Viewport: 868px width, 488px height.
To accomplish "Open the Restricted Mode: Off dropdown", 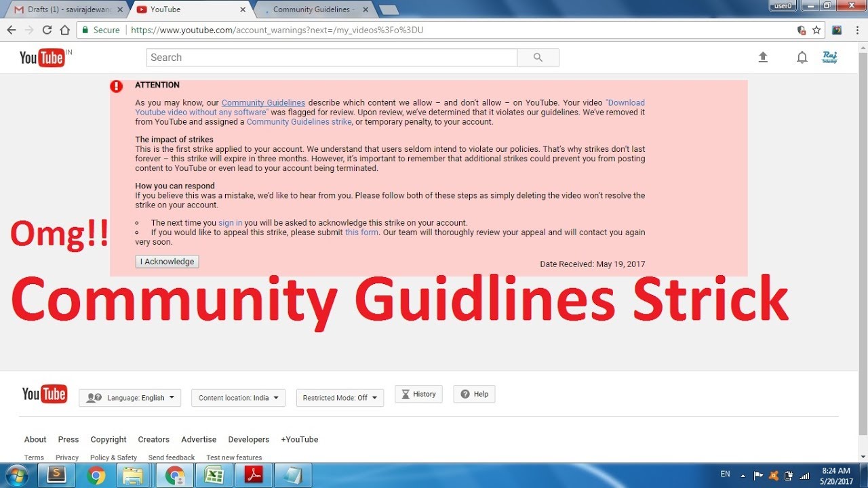I will (x=340, y=398).
